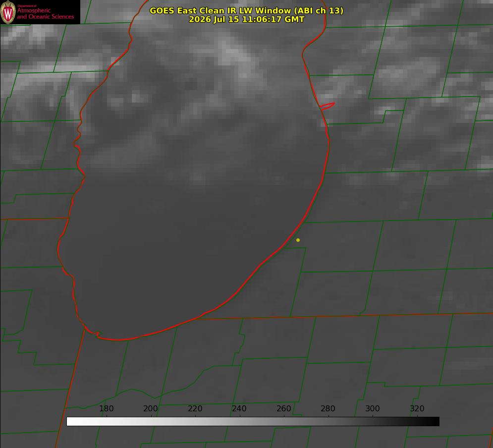The height and width of the screenshot is (448, 493).
Task: Click the GOES East Clean IR title
Action: (x=247, y=10)
